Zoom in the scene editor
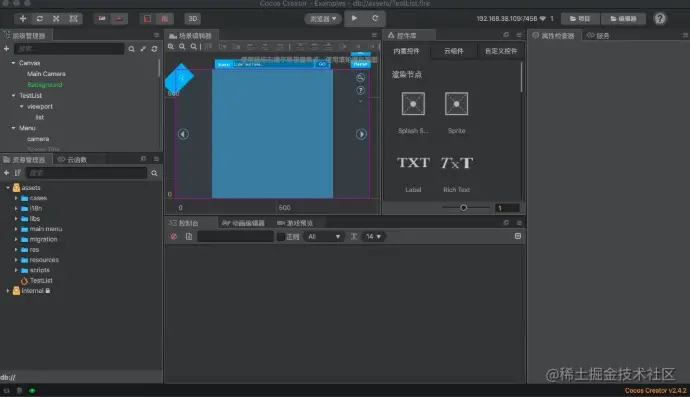The height and width of the screenshot is (397, 690). [x=171, y=47]
